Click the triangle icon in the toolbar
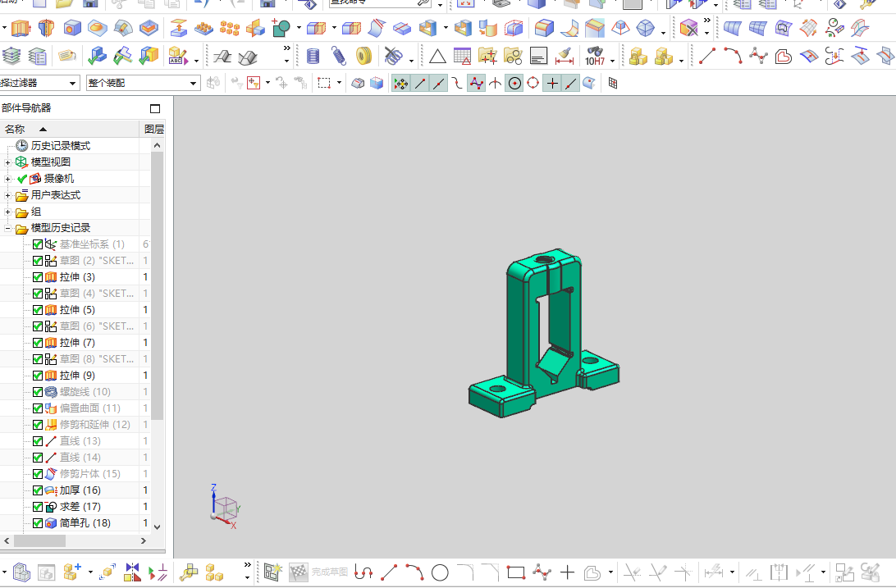Screen dimensions: 896x588 [437, 56]
